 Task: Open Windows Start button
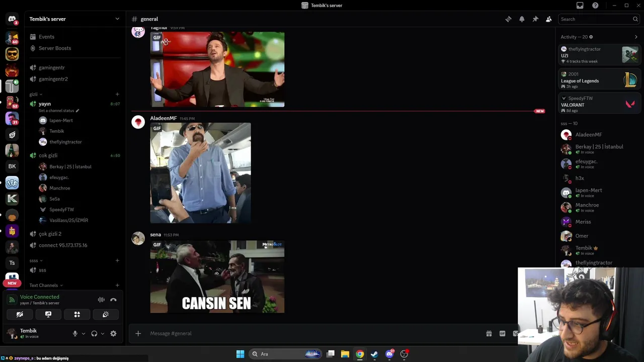pyautogui.click(x=240, y=354)
